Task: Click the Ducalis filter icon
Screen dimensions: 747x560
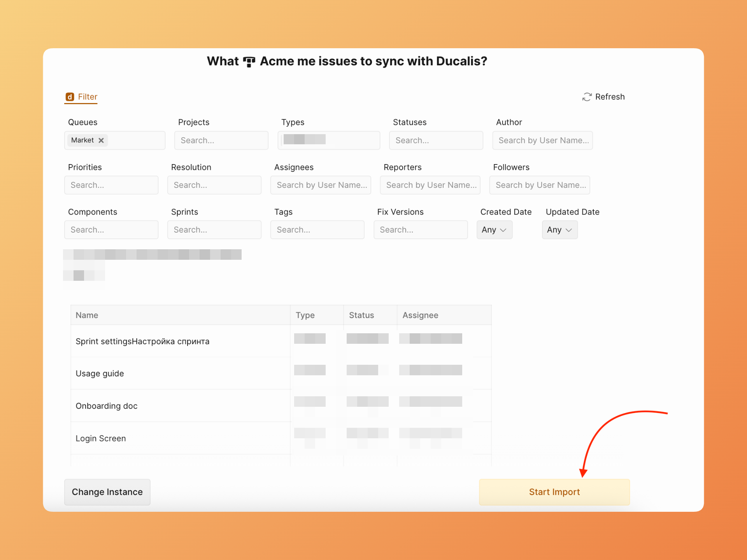Action: pyautogui.click(x=70, y=97)
